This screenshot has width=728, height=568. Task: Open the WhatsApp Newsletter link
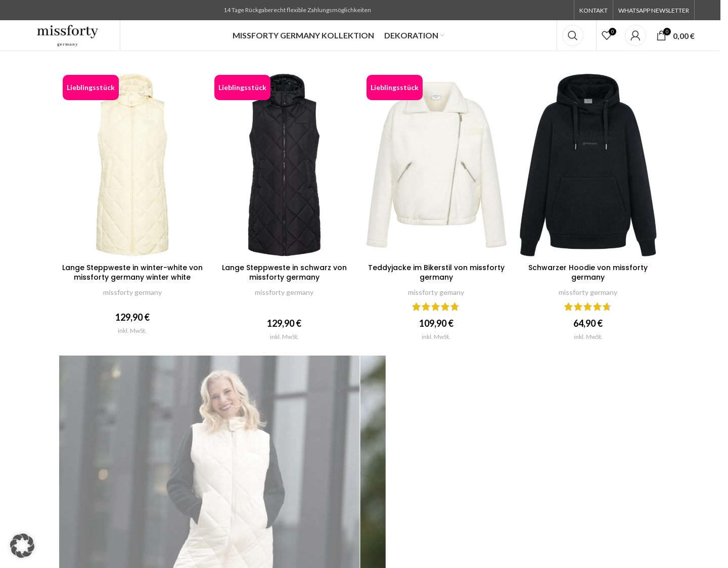click(653, 10)
